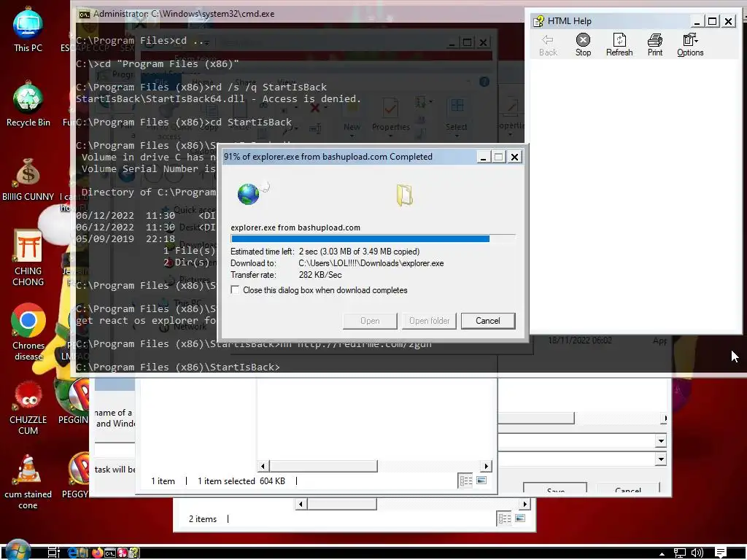Screen dimensions: 747x560
Task: Open the Action Center notification icon
Action: pos(720,553)
